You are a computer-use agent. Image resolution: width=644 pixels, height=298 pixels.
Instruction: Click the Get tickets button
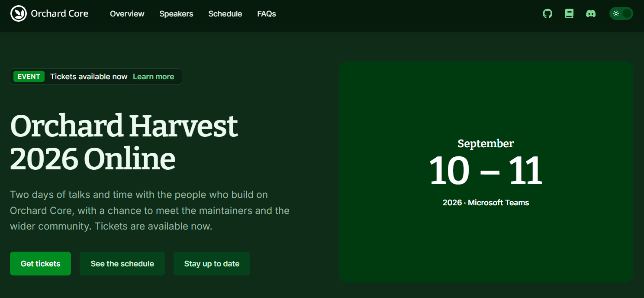[x=40, y=263]
